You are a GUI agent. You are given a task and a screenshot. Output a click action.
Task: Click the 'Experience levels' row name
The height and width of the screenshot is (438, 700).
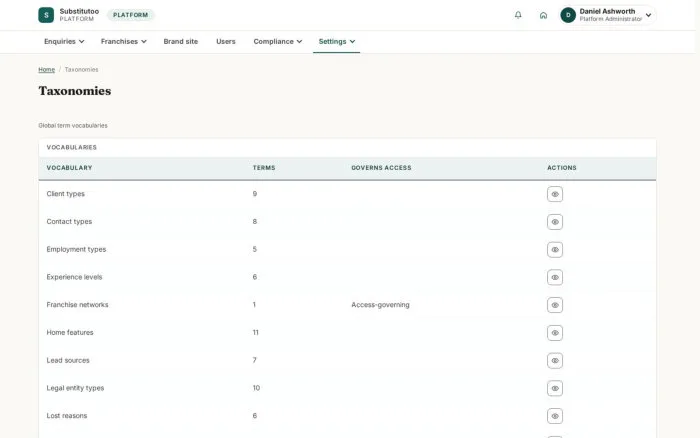click(74, 277)
